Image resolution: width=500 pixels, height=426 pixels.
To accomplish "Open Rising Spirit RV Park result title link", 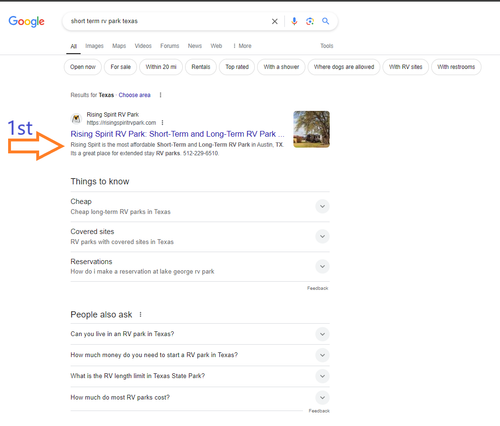I will [x=177, y=134].
